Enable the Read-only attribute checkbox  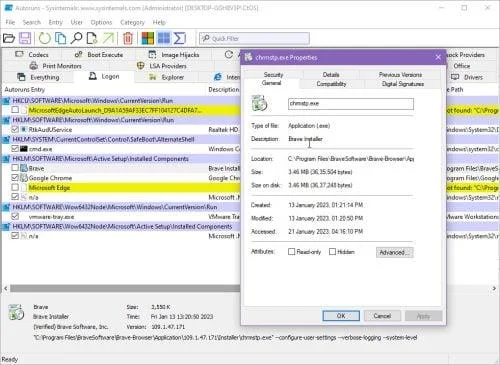point(291,252)
